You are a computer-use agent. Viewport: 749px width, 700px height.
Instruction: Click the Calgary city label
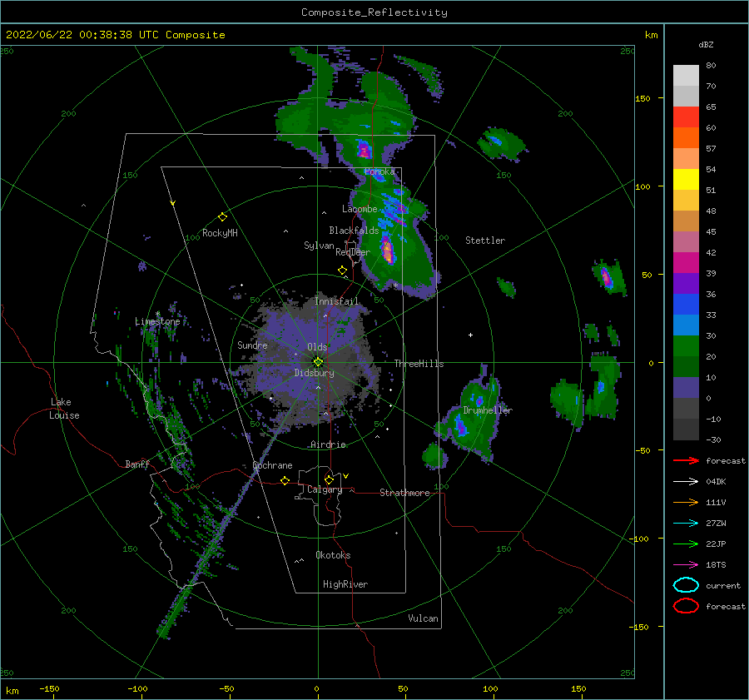coord(325,489)
